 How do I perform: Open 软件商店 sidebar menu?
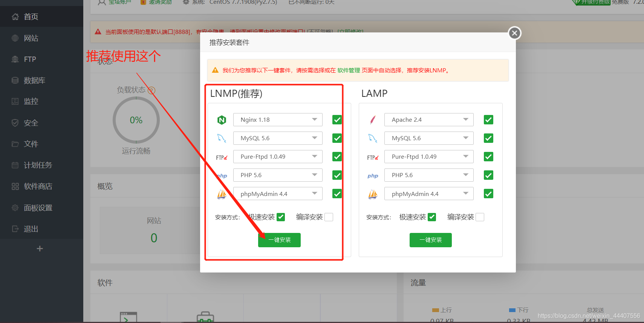pos(41,186)
